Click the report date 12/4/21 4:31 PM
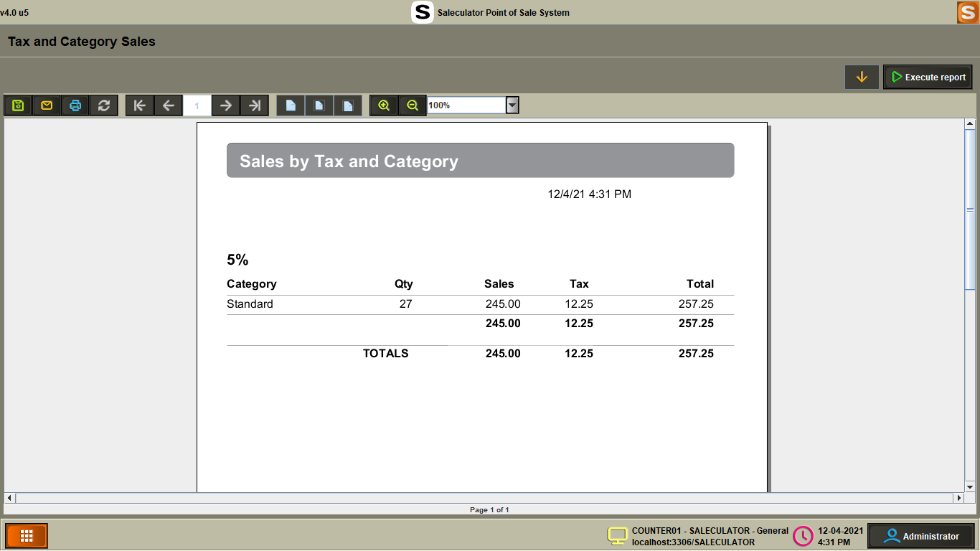 point(589,194)
